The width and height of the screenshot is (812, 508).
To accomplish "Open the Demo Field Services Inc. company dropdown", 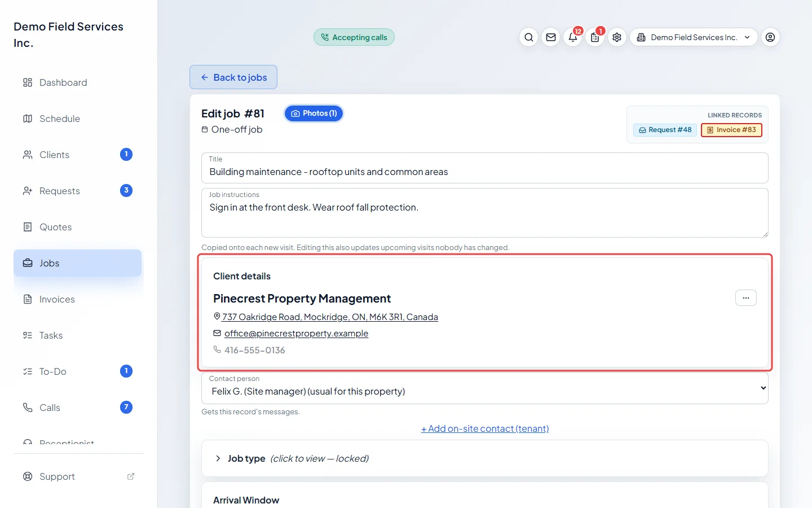I will (x=694, y=37).
